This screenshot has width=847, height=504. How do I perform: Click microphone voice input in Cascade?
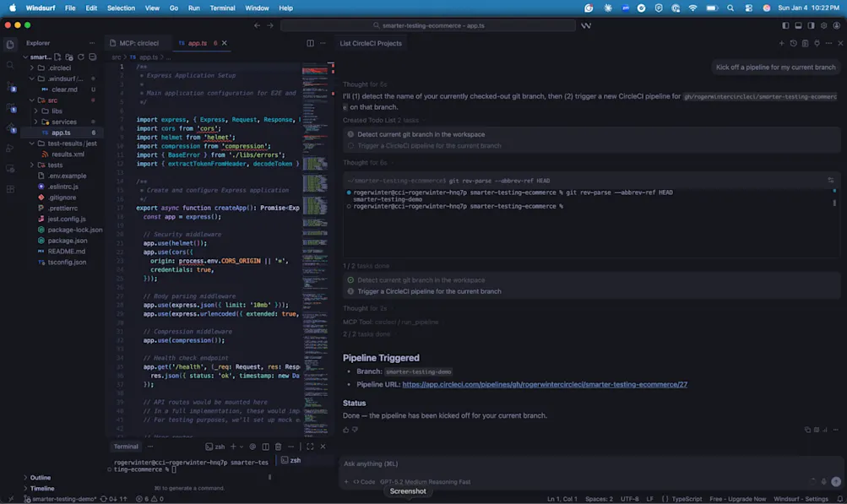pos(823,481)
